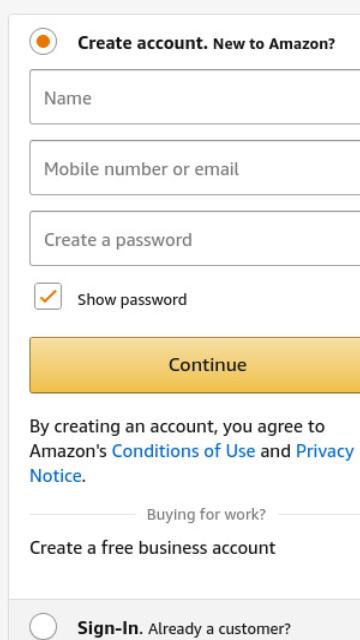Click the 'Buying for work?' divider text

click(x=206, y=515)
